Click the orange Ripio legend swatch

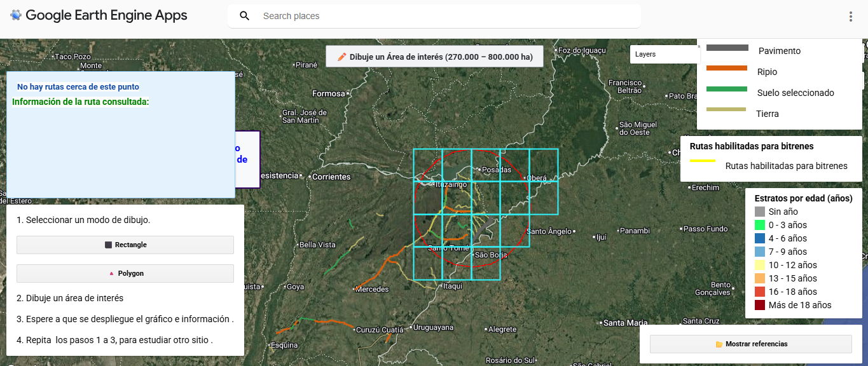click(x=727, y=68)
